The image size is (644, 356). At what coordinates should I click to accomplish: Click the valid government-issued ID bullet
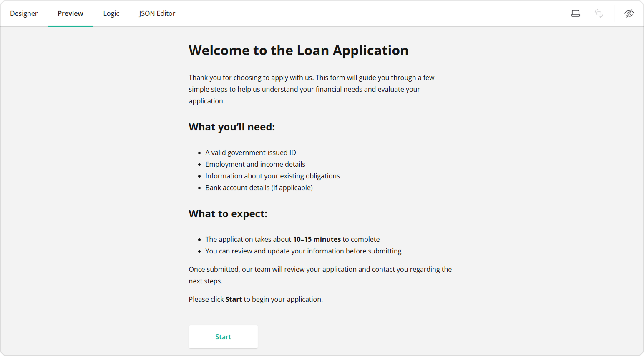point(250,152)
